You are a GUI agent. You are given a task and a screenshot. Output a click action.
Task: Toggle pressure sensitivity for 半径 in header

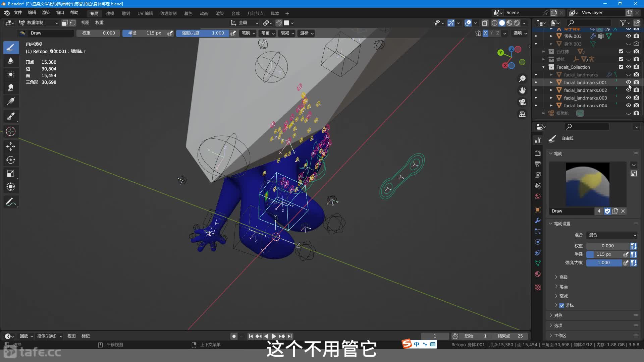pyautogui.click(x=170, y=33)
